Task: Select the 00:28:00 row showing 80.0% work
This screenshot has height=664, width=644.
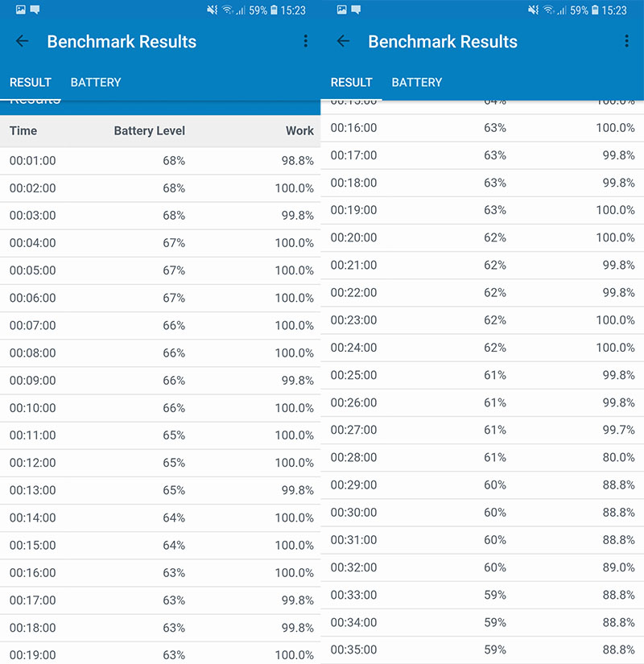Action: [483, 457]
